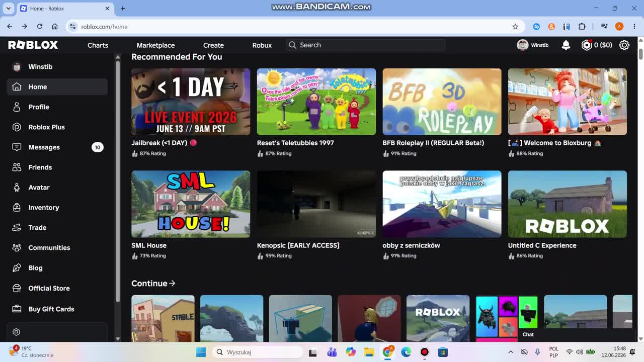Open Microsoft Edge from taskbar
Screen dimensions: 644x362
pos(406,352)
